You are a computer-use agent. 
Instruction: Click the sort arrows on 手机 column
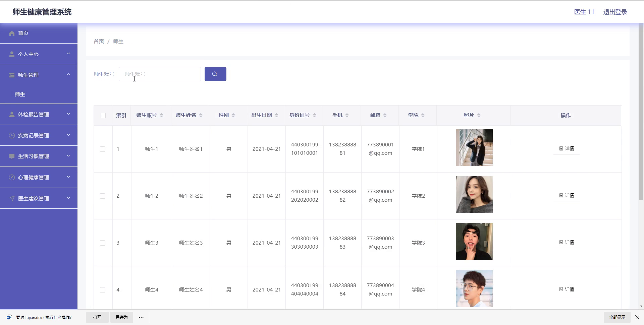tap(347, 115)
